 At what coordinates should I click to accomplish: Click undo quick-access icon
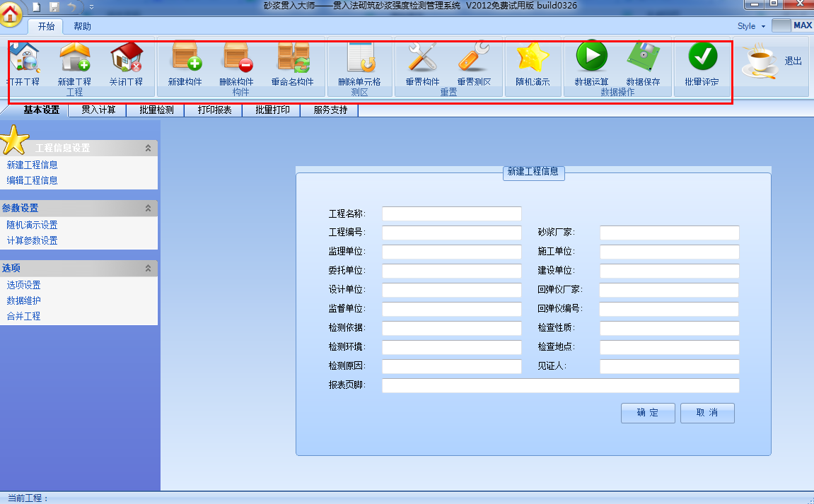[x=71, y=7]
